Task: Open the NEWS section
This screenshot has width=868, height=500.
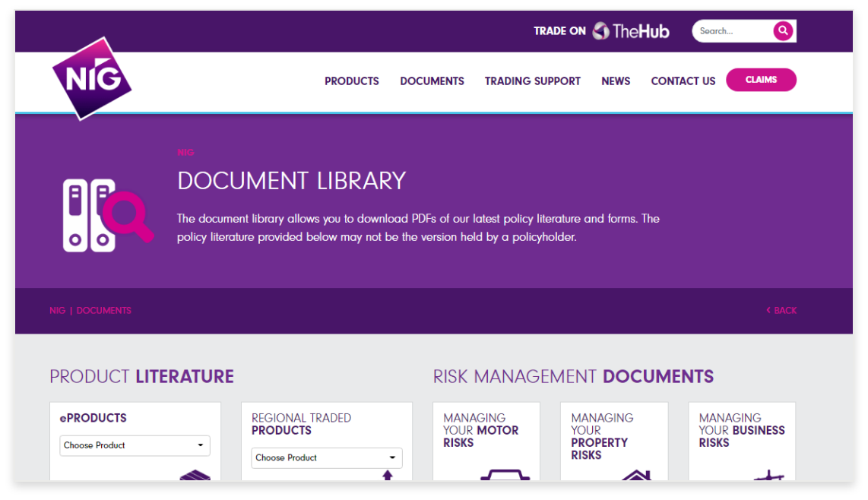Action: 616,81
